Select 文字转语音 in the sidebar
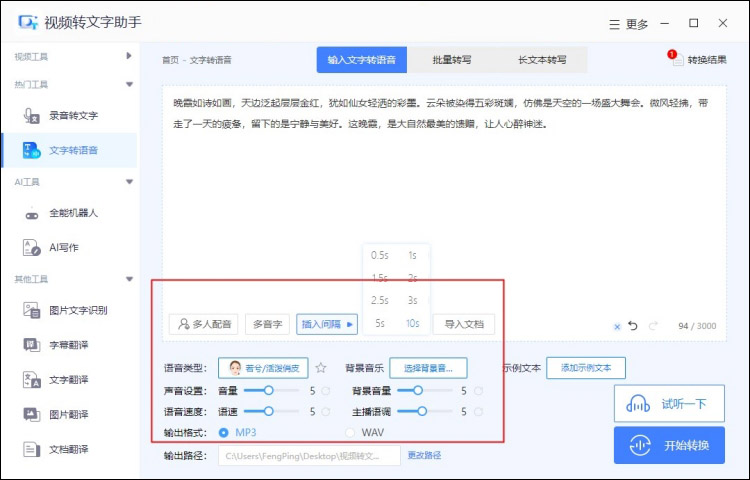The width and height of the screenshot is (750, 480). tap(69, 150)
